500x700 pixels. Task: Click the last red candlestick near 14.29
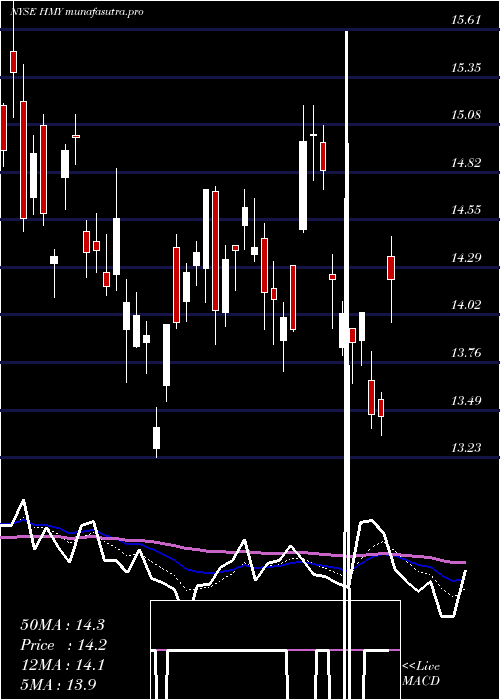click(x=391, y=268)
